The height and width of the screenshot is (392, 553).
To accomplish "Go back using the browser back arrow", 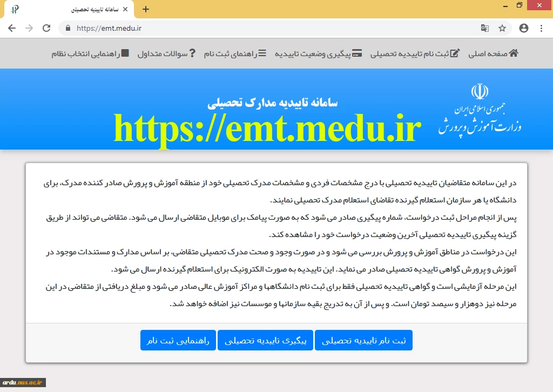I will [12, 28].
